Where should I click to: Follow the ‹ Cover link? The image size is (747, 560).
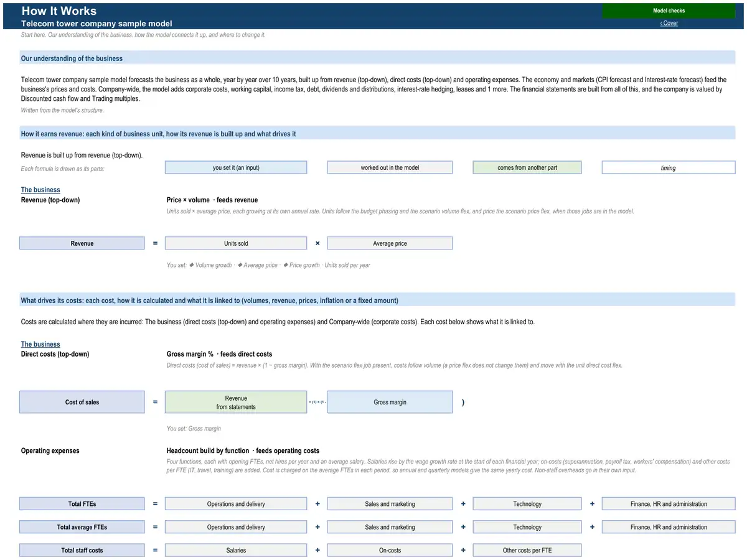point(669,23)
